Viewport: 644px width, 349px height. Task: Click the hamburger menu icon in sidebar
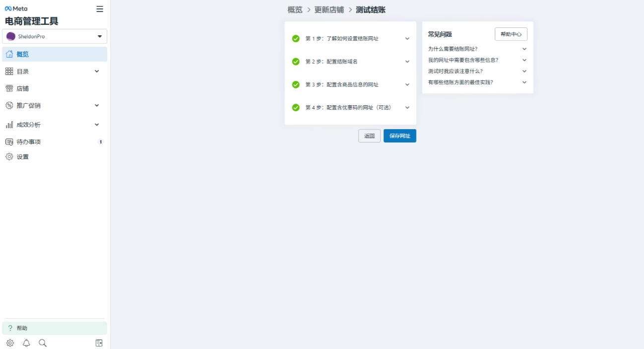click(100, 9)
